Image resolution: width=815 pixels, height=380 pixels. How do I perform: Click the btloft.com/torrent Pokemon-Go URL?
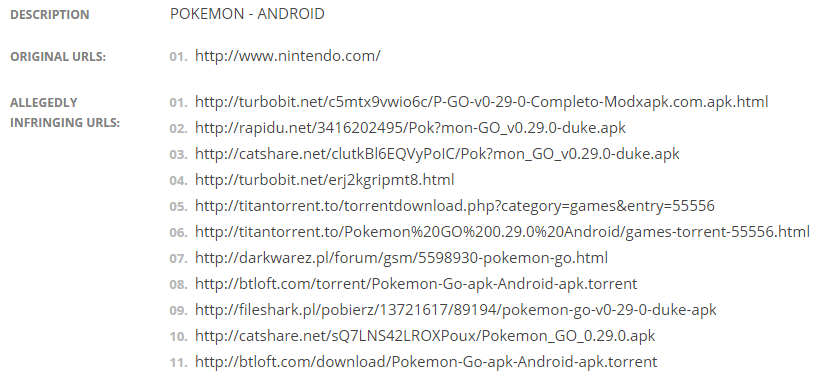coord(416,284)
